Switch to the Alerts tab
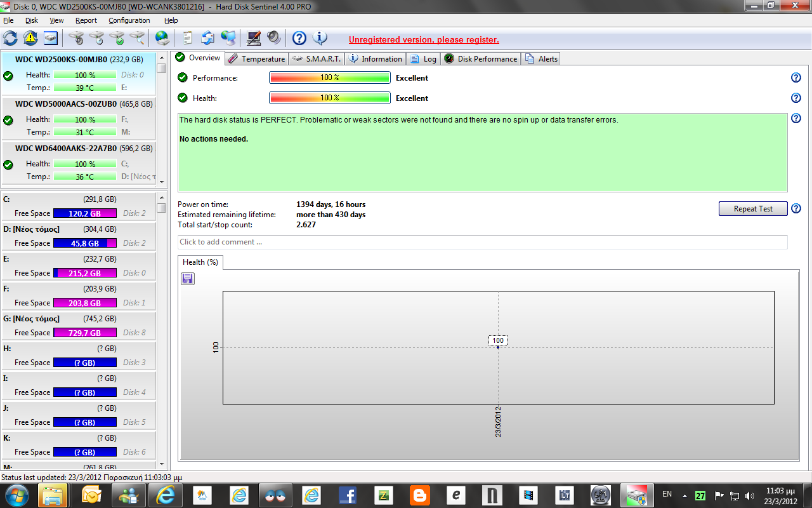The image size is (812, 508). [x=540, y=58]
